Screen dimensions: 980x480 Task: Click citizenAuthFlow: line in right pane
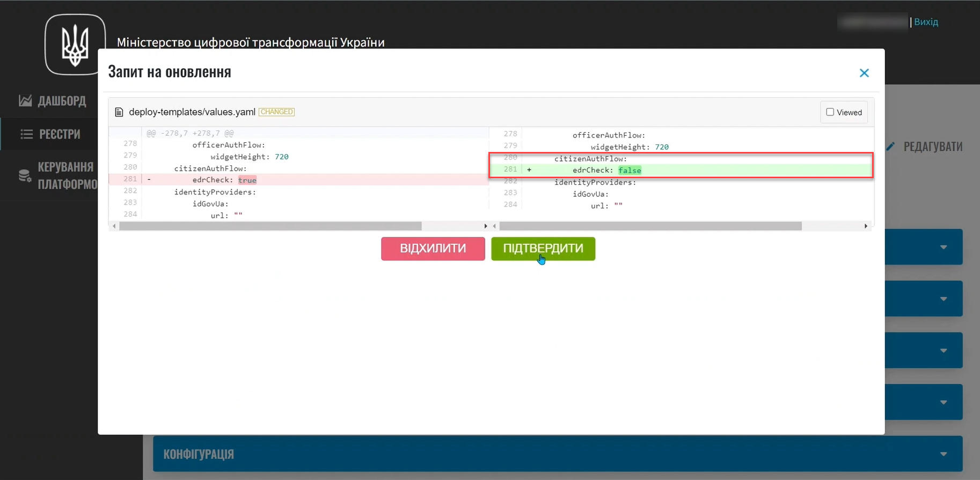click(590, 159)
